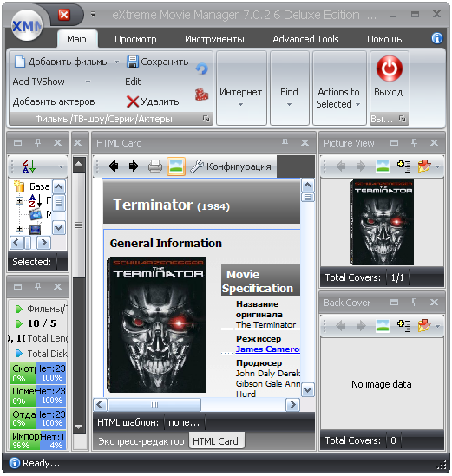452x476 pixels.
Task: Expand the Добавить фильмы dropdown arrow
Action: click(x=116, y=62)
